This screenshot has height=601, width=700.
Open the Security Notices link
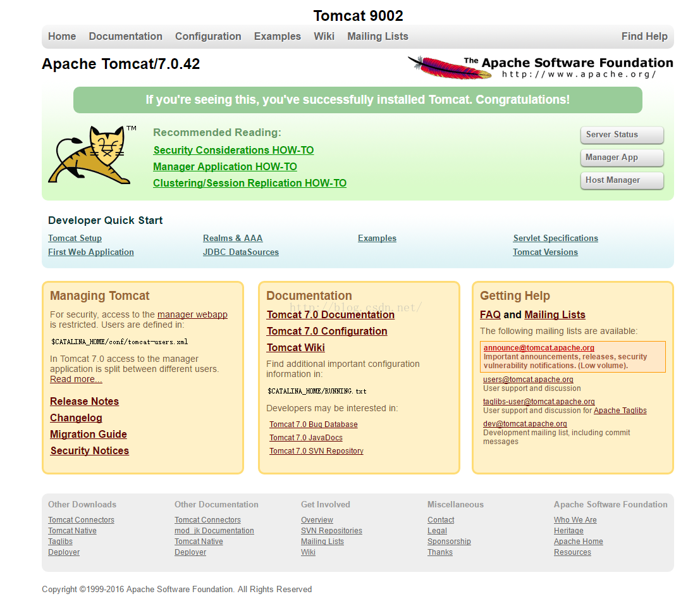coord(89,451)
